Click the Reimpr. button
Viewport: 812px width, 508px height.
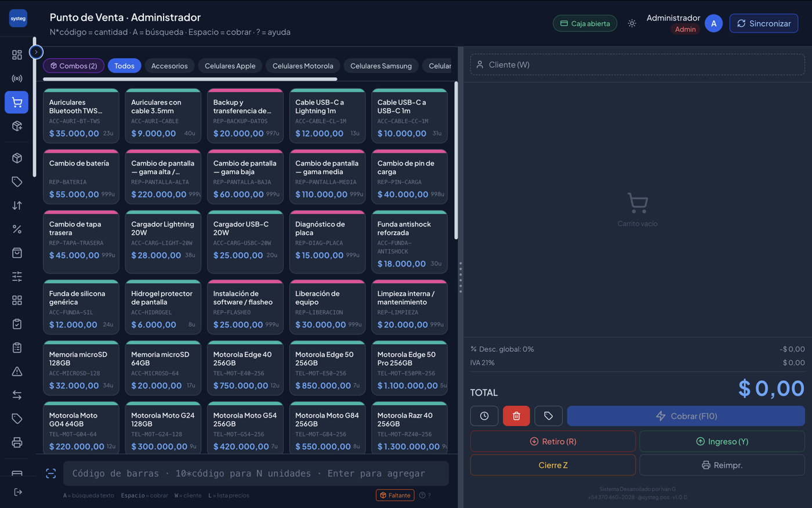tap(722, 465)
